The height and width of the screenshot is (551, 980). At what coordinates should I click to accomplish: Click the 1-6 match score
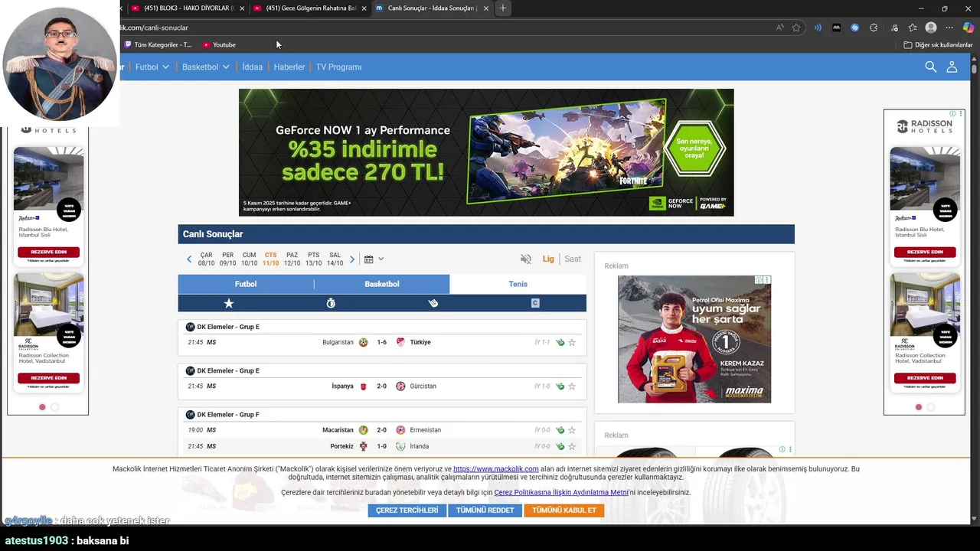pyautogui.click(x=381, y=342)
